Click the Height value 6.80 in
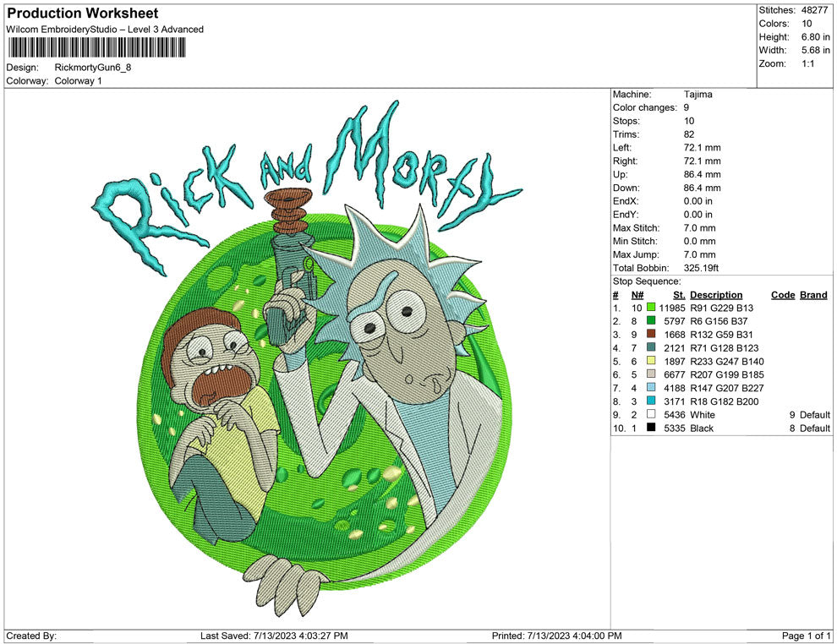The height and width of the screenshot is (644, 837). pyautogui.click(x=816, y=37)
